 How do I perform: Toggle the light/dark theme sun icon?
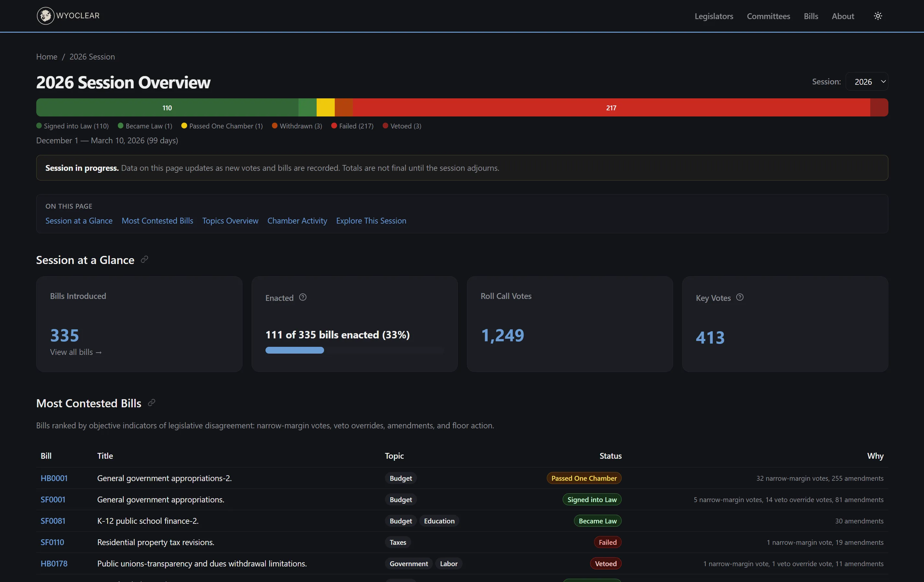point(878,16)
